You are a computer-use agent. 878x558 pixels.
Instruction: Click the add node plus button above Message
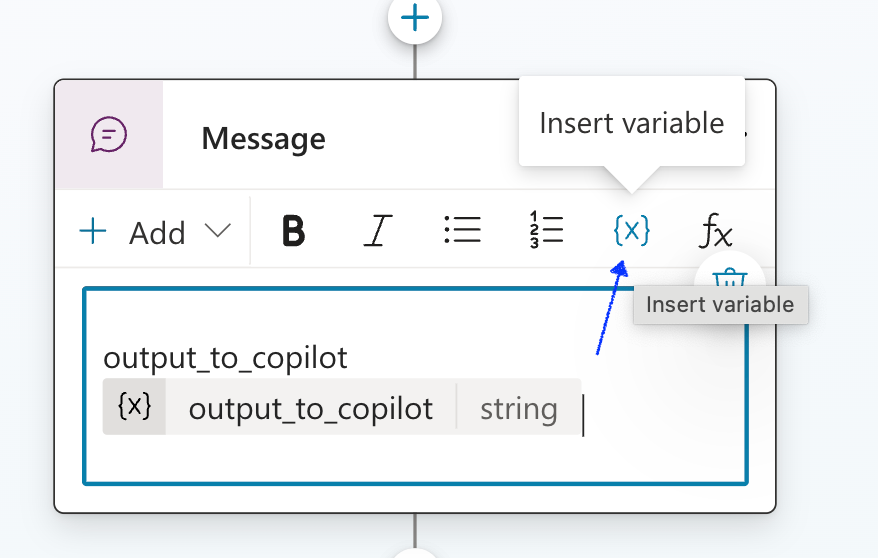(415, 17)
